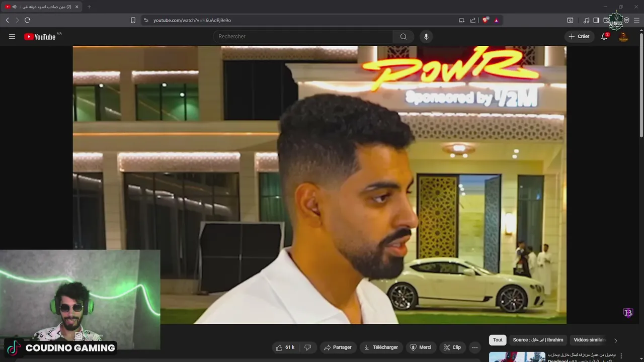Image resolution: width=644 pixels, height=362 pixels.
Task: Go forward with the browser forward arrow
Action: (x=17, y=20)
